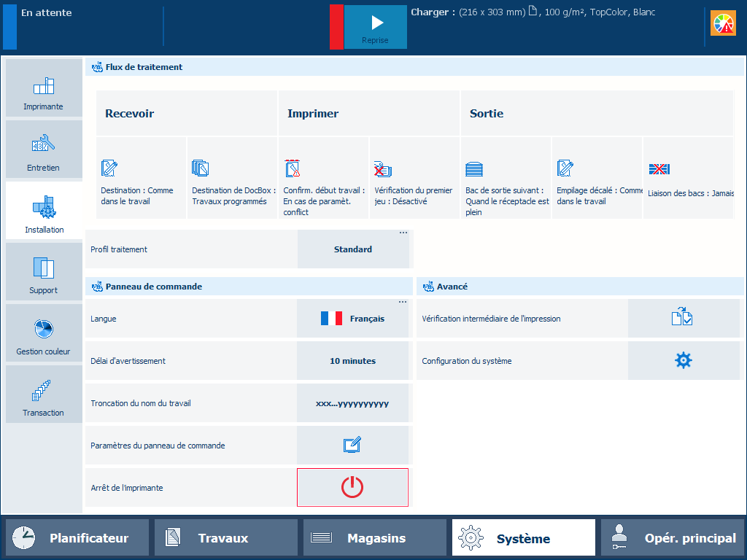Open the Support sidebar section

point(44,272)
